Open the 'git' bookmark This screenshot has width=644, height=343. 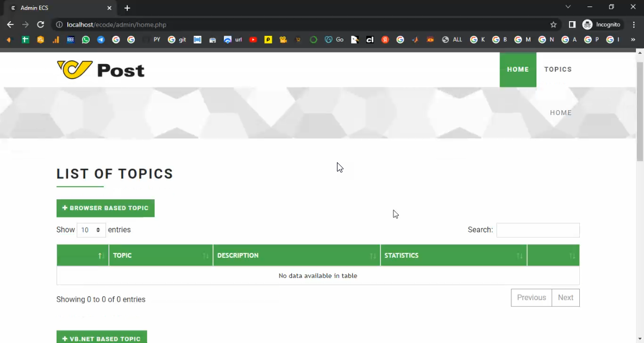177,40
